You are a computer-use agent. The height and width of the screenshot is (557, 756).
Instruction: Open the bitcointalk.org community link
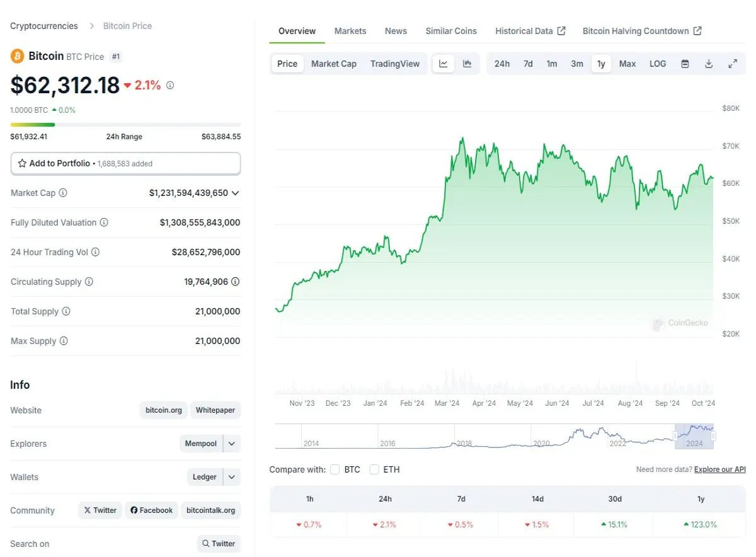[211, 510]
